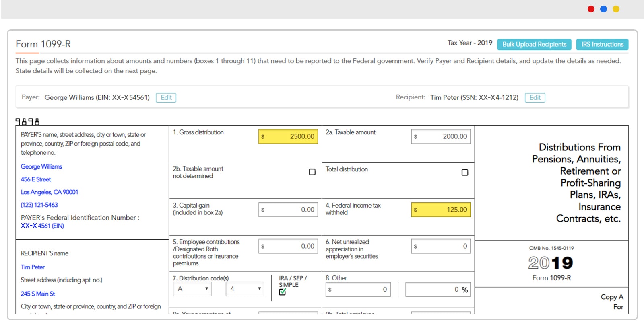Screen dimensions: 644x335
Task: Check the 'Taxable amount not determined' box
Action: (x=312, y=172)
